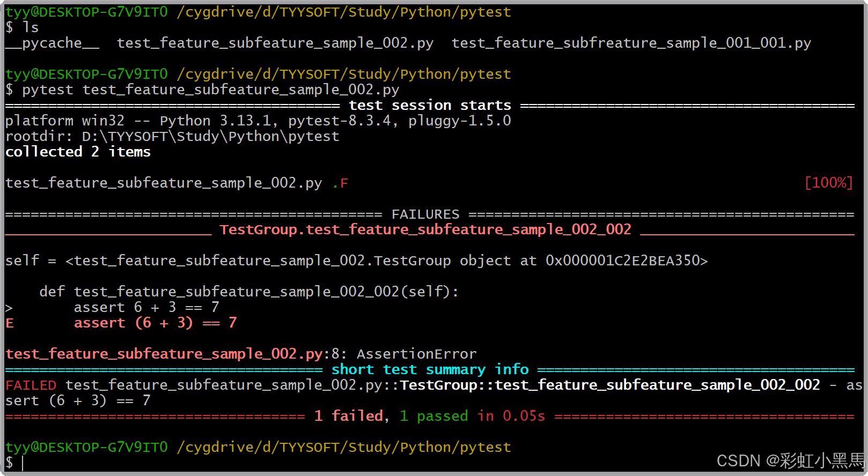Select the "__pycache__" directory name
868x476 pixels.
52,43
